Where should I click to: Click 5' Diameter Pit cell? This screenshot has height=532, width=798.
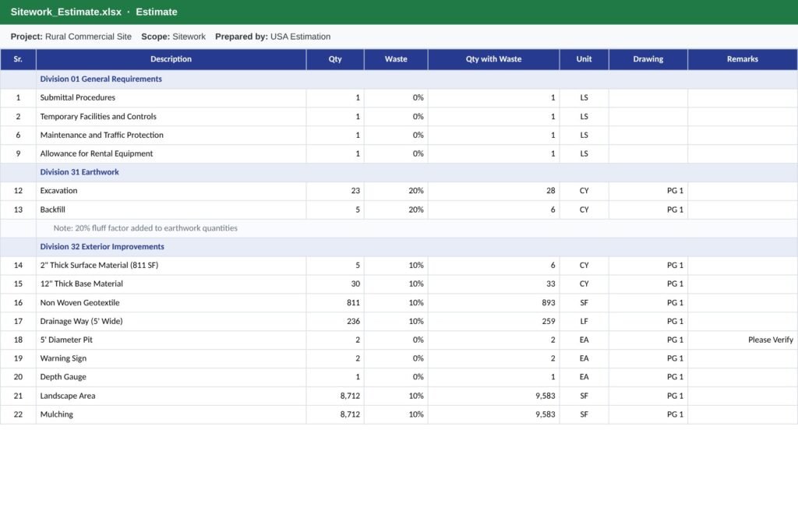point(171,340)
